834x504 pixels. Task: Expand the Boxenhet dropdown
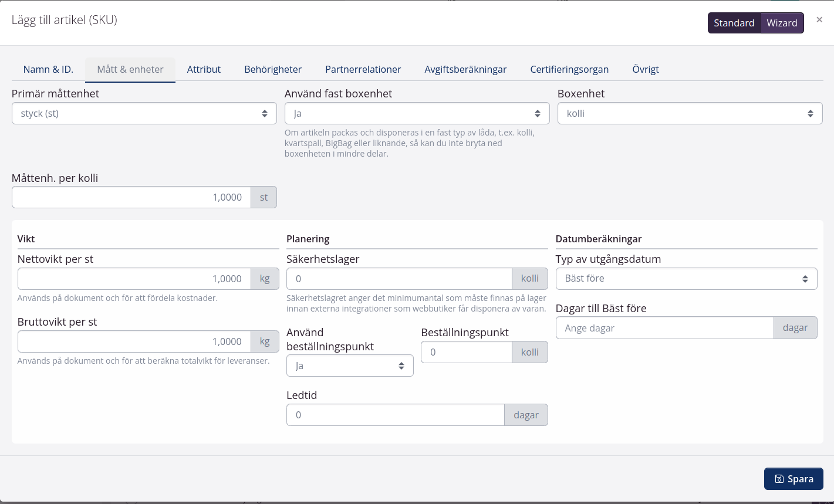tap(690, 113)
